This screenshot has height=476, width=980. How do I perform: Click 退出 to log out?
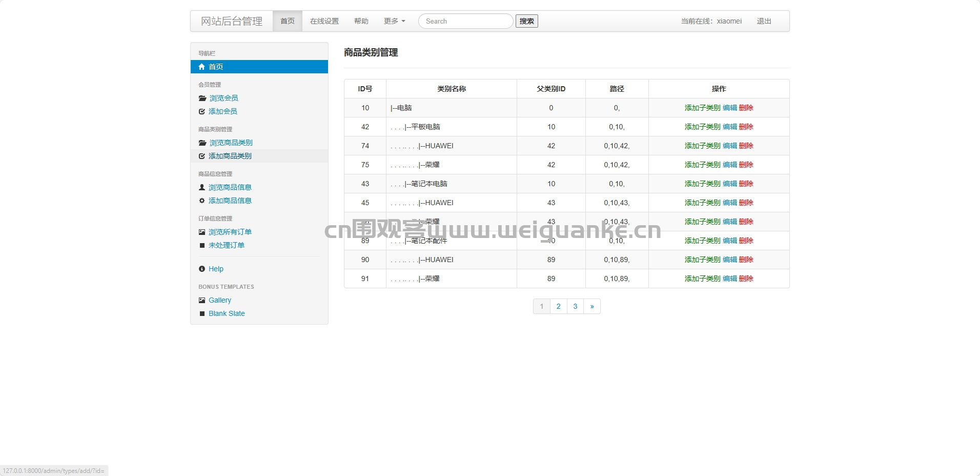[764, 21]
